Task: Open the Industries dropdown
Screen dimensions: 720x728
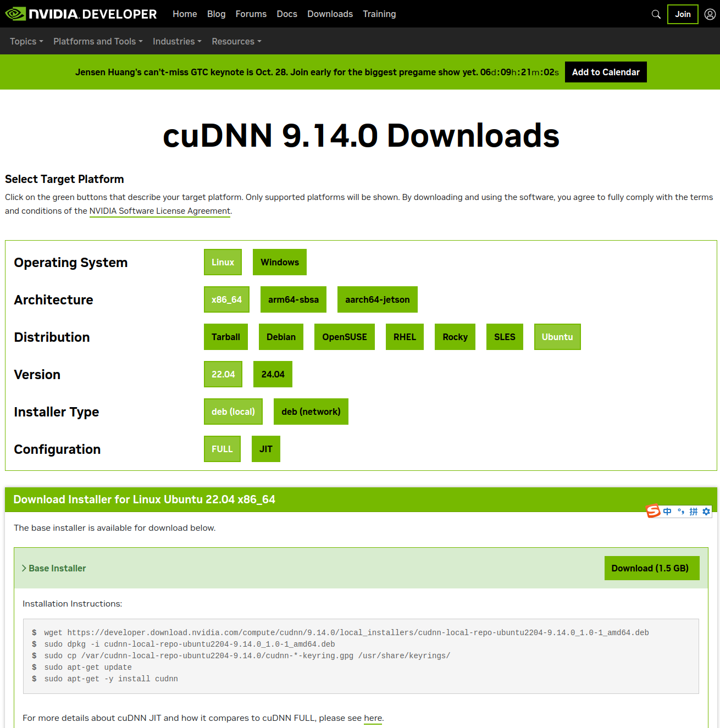Action: click(177, 41)
